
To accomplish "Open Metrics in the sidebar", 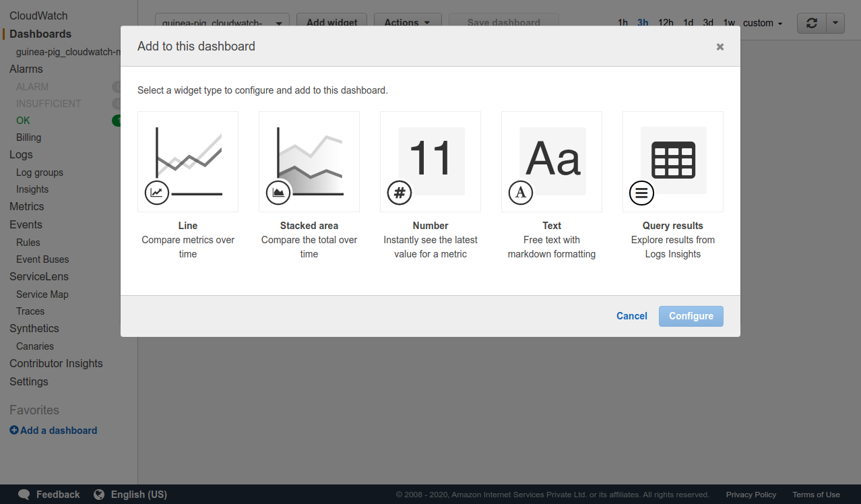I will pyautogui.click(x=27, y=207).
